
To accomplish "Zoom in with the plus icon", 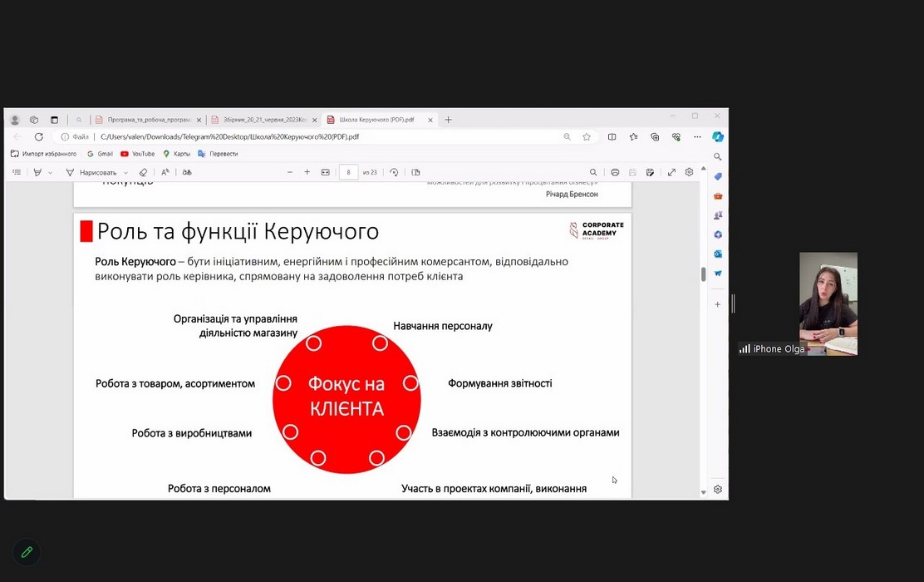I will click(307, 172).
